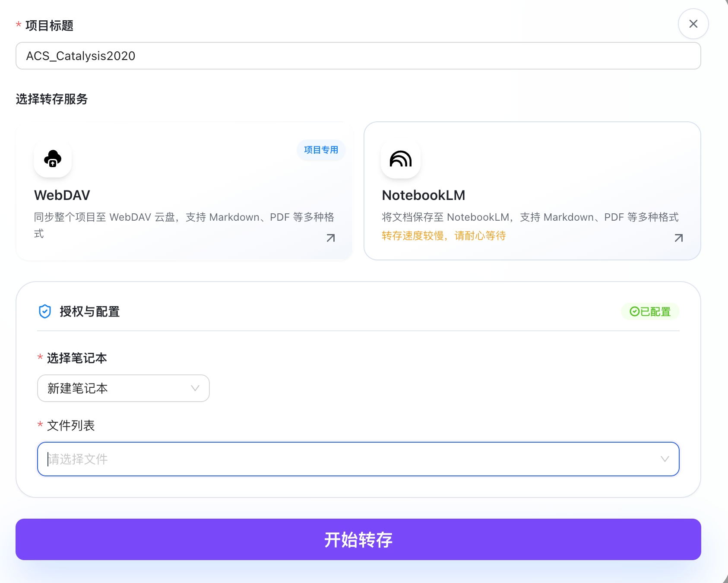Click the chevron on the 请选择文件 field
The height and width of the screenshot is (583, 728).
tap(664, 459)
